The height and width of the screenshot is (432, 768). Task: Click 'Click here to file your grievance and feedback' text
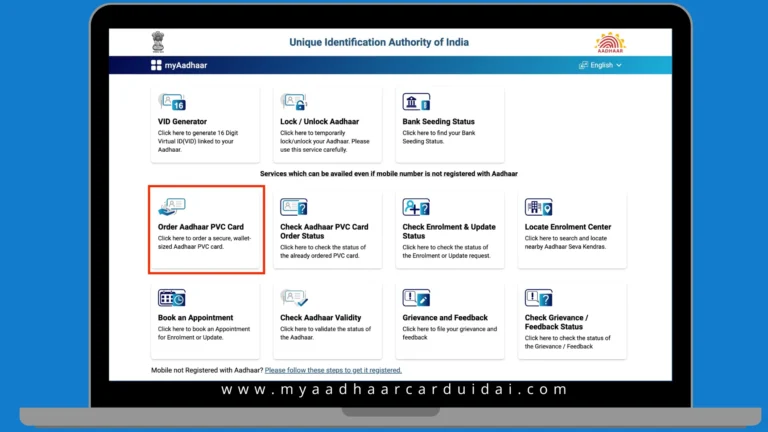click(450, 333)
